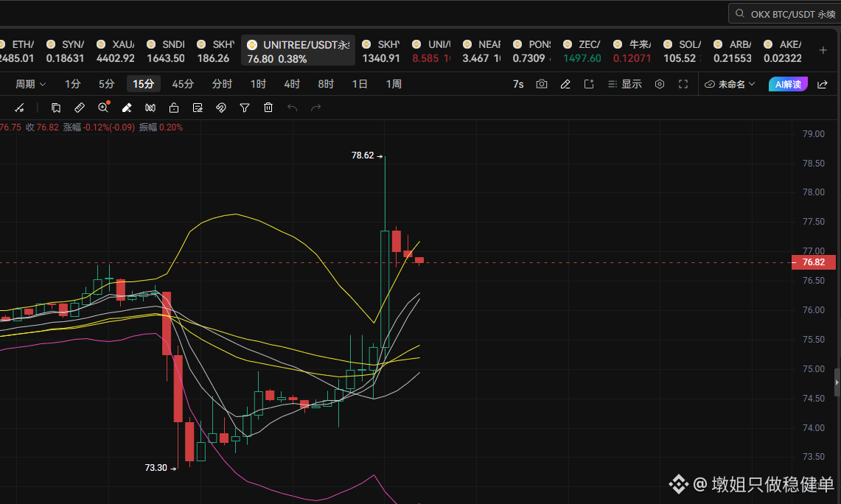Open the filter funnel tool
841x504 pixels.
tap(245, 108)
